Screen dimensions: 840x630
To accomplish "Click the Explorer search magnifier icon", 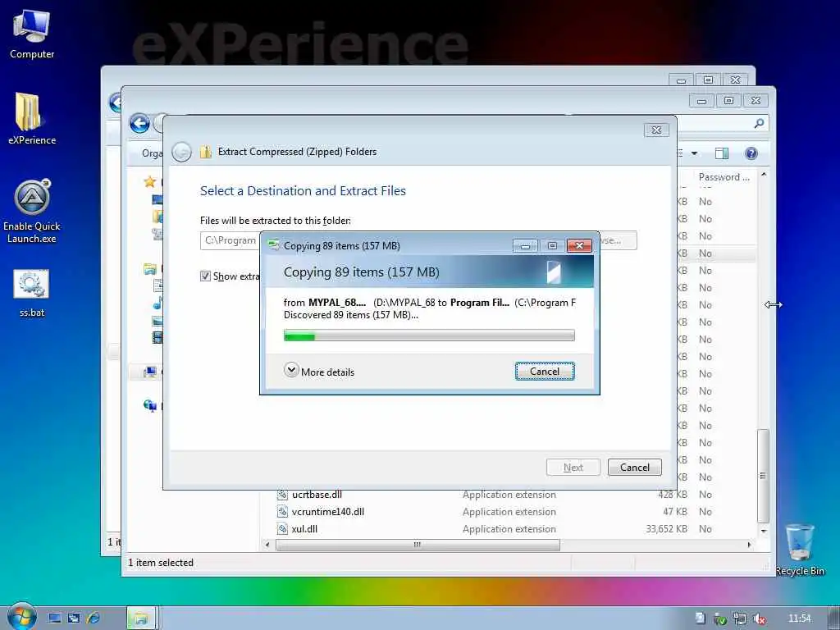I will coord(759,124).
